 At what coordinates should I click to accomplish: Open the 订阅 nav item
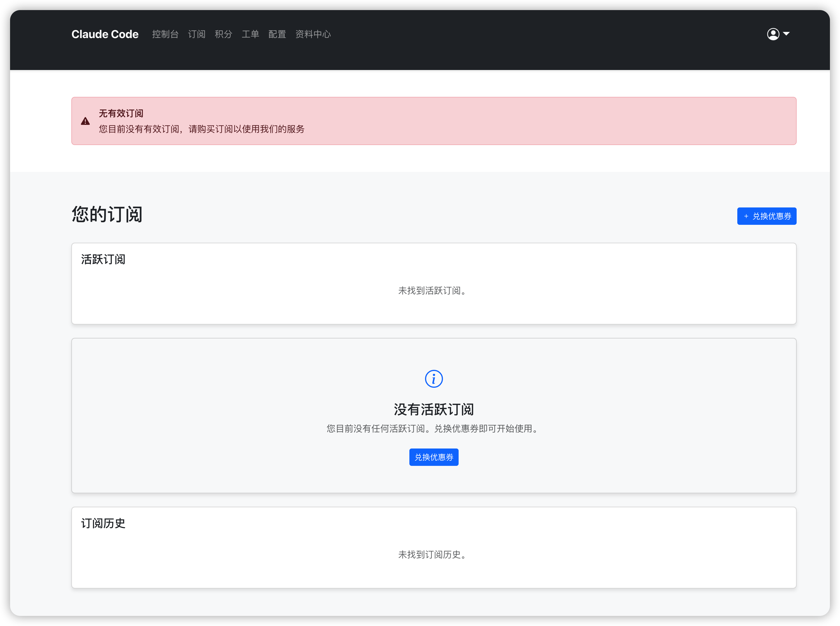[x=196, y=34]
